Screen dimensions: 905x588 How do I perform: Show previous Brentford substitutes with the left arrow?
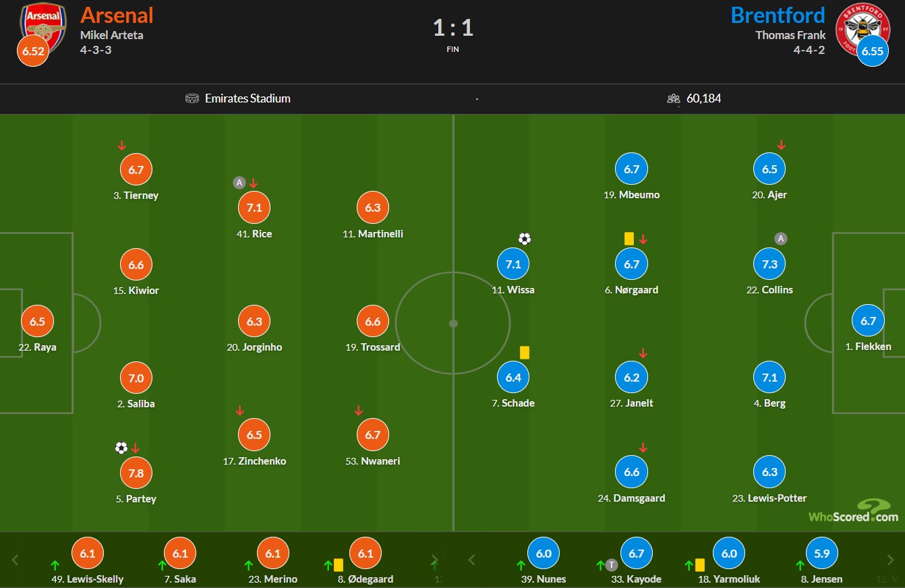pyautogui.click(x=472, y=560)
